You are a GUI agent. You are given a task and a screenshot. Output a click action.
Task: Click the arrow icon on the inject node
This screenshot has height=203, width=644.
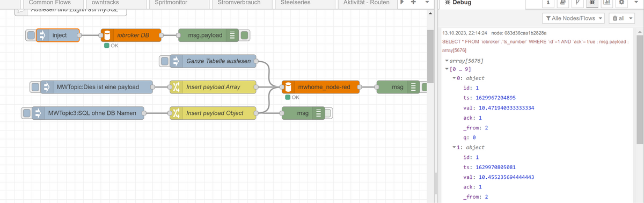coord(42,35)
